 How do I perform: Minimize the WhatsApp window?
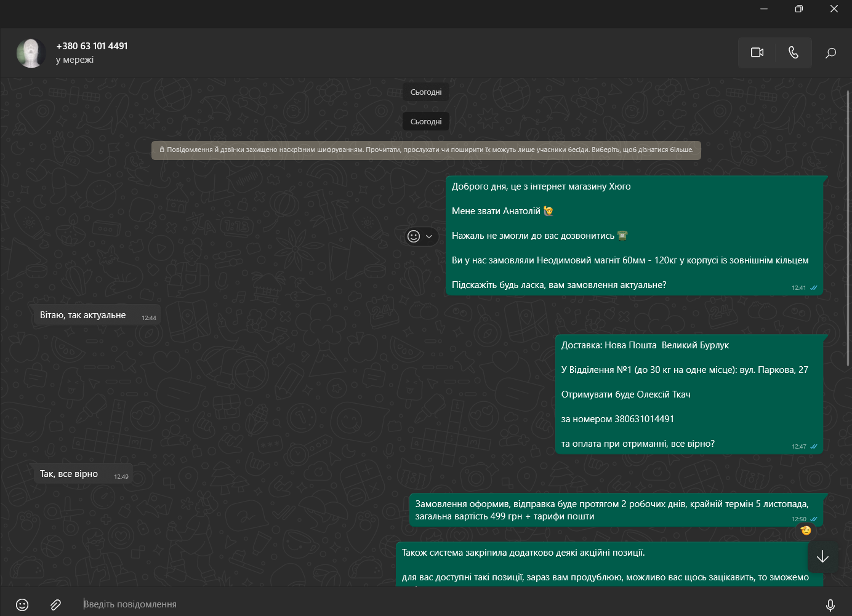764,9
